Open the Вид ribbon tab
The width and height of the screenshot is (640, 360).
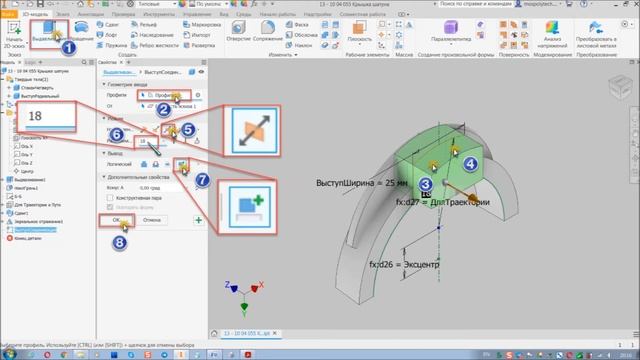[x=224, y=14]
